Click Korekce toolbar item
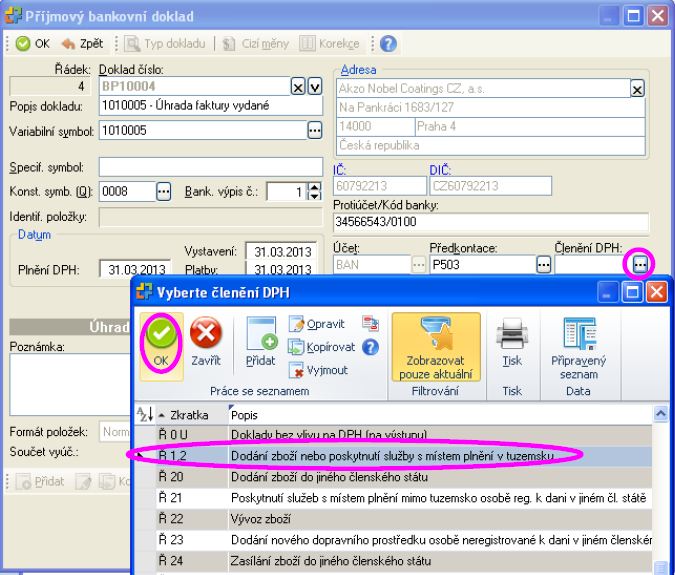 coord(329,43)
